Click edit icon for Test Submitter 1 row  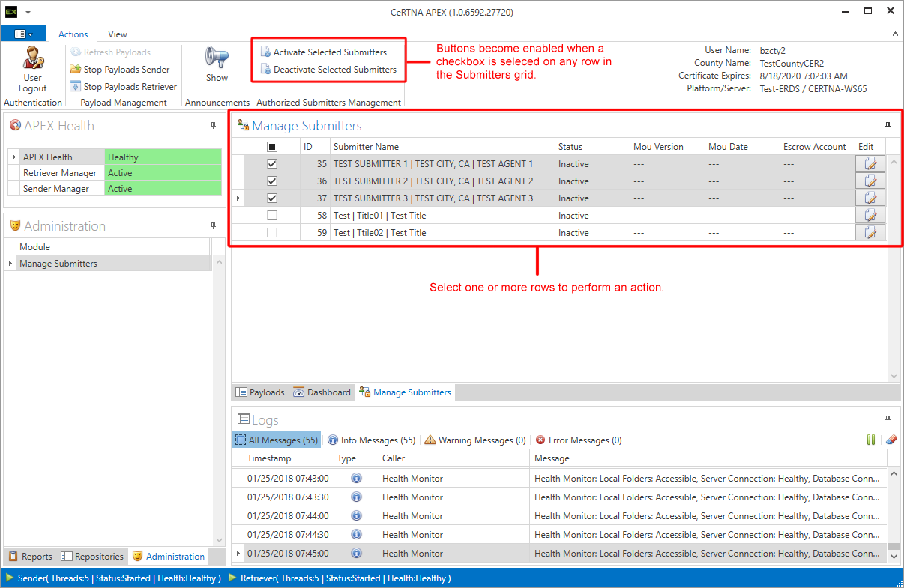click(870, 164)
